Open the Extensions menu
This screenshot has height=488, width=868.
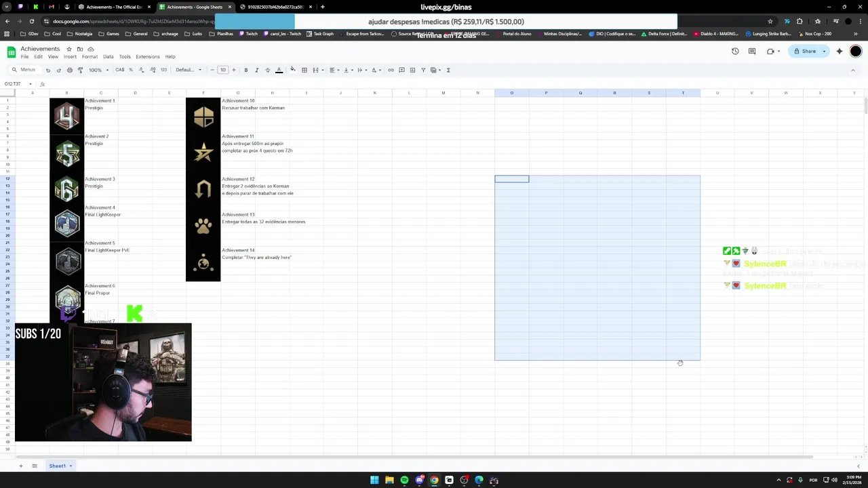(x=148, y=57)
